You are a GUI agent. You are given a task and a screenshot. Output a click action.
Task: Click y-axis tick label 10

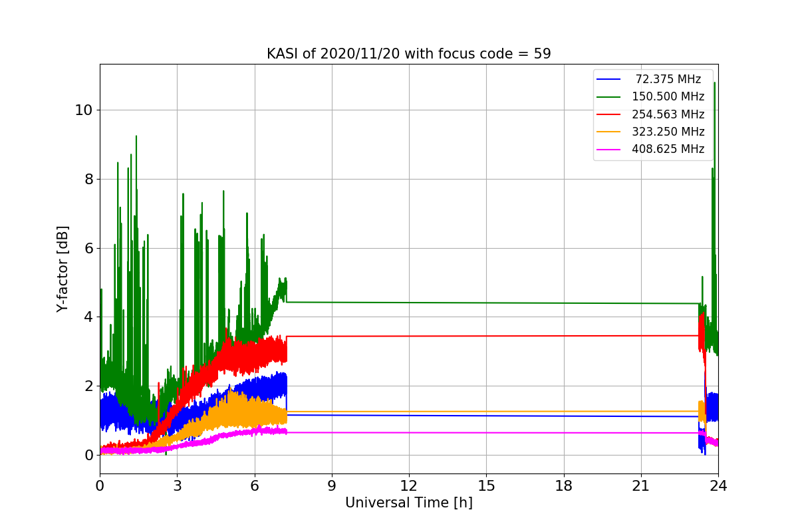tap(83, 110)
